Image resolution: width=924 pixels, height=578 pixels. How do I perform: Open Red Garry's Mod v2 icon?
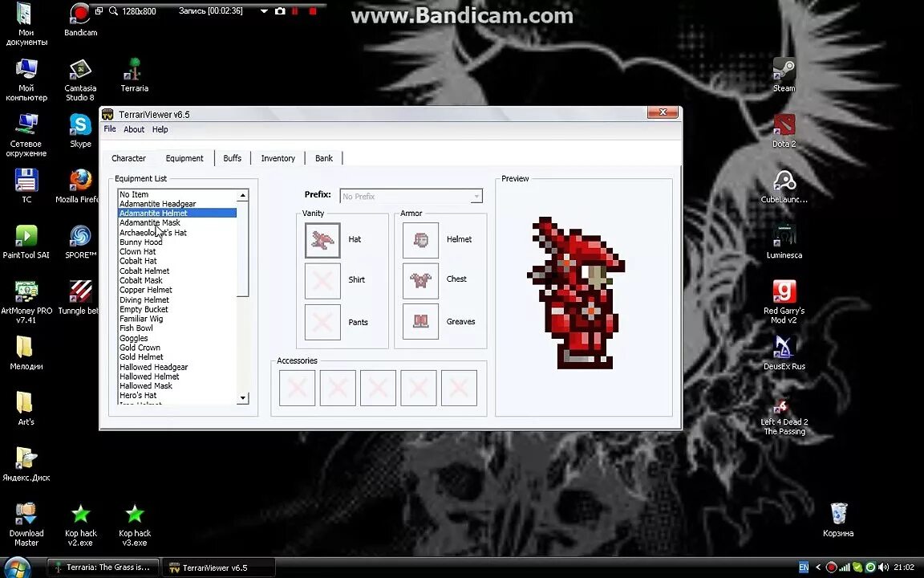coord(784,302)
